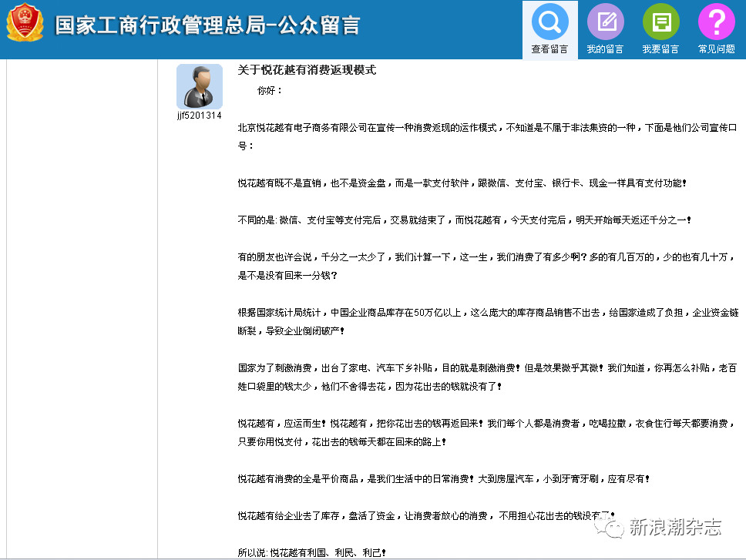
Task: Click the 新浪潮杂志 watermark text
Action: click(675, 528)
